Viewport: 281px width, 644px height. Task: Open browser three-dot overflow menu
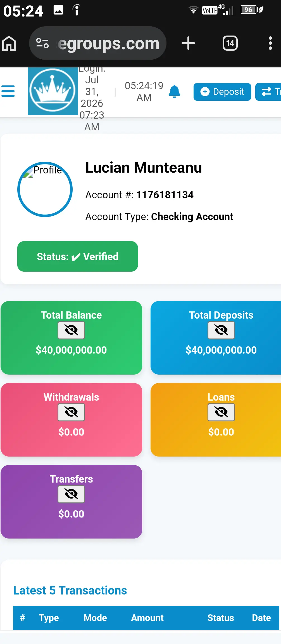pyautogui.click(x=270, y=43)
